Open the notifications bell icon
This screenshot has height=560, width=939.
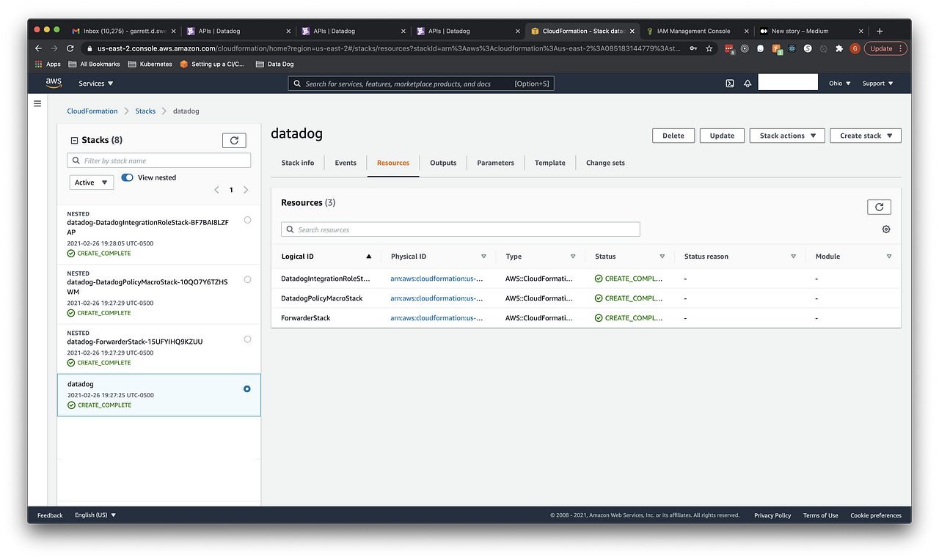pyautogui.click(x=747, y=83)
